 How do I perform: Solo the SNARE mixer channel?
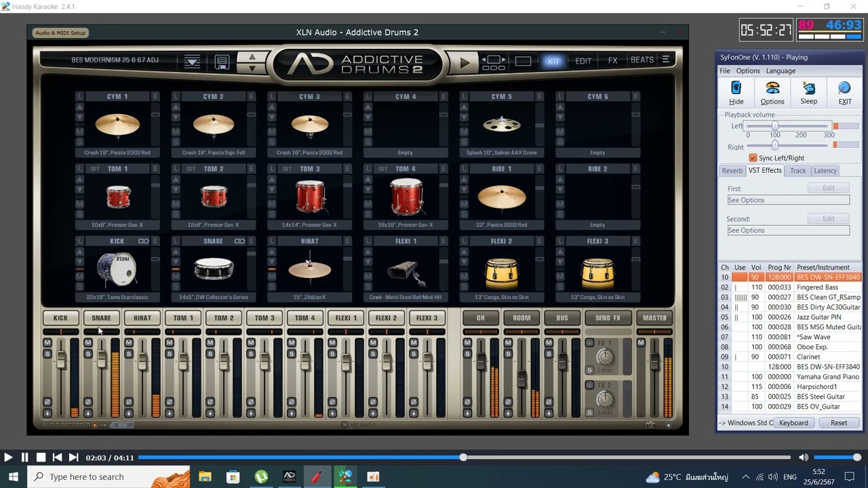(88, 354)
